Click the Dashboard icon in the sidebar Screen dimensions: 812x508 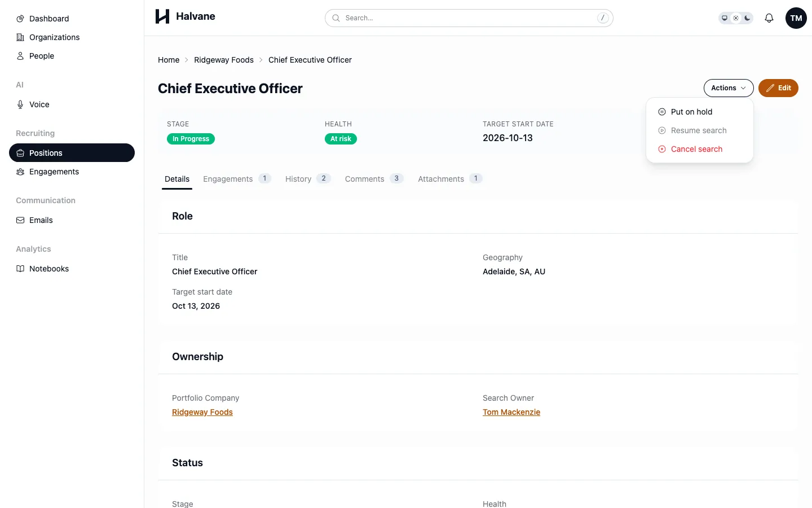[20, 19]
